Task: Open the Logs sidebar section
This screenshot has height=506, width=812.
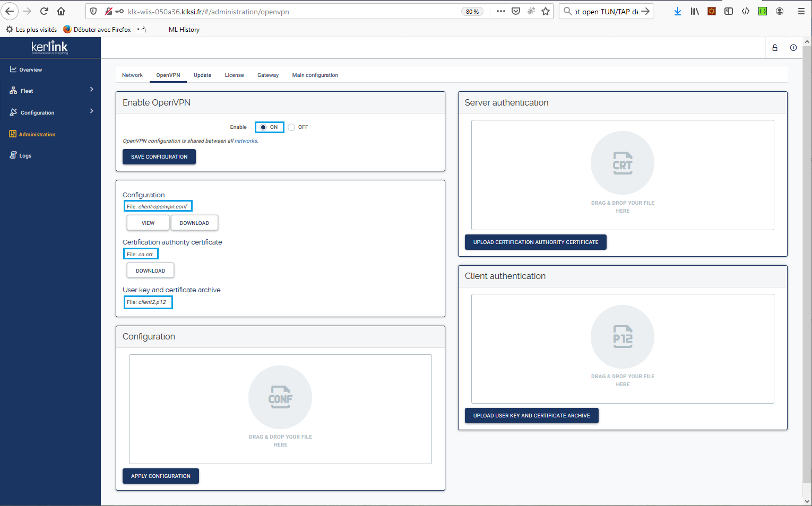Action: (25, 156)
